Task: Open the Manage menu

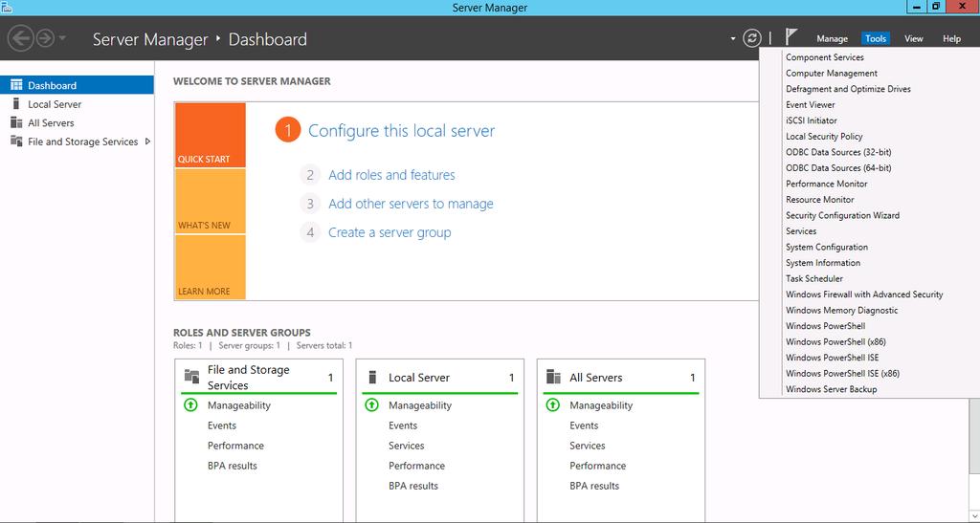Action: (832, 38)
